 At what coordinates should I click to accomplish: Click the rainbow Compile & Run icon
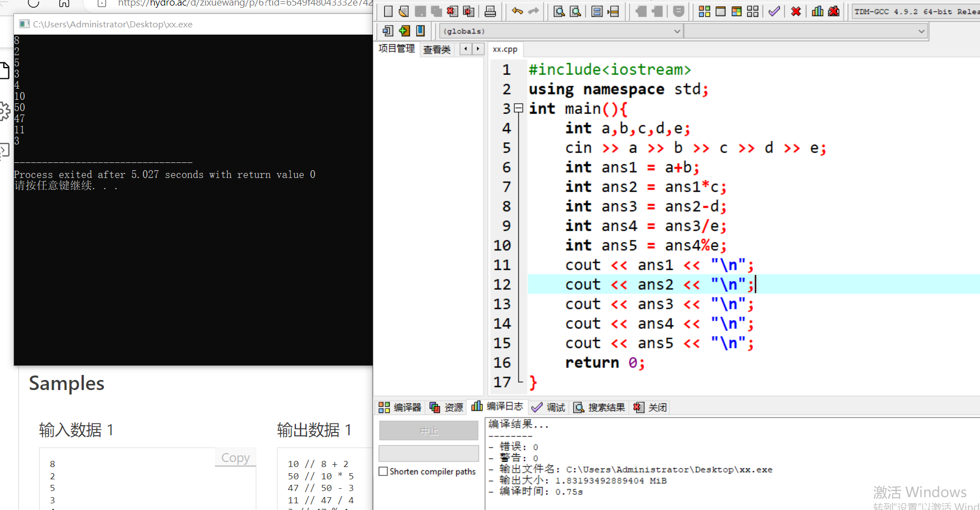tap(737, 12)
